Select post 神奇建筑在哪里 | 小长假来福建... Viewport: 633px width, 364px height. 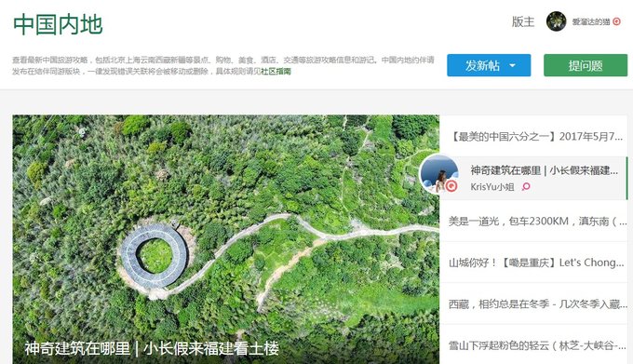(545, 170)
